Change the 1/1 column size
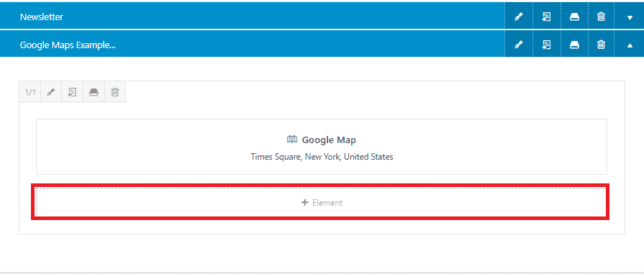644x274 pixels. [x=30, y=92]
